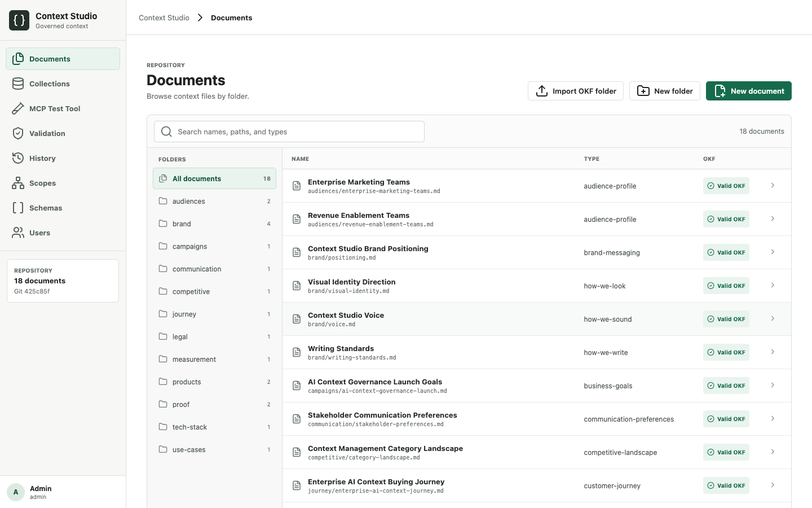Select the measurement folder
The width and height of the screenshot is (812, 508).
coord(214,359)
